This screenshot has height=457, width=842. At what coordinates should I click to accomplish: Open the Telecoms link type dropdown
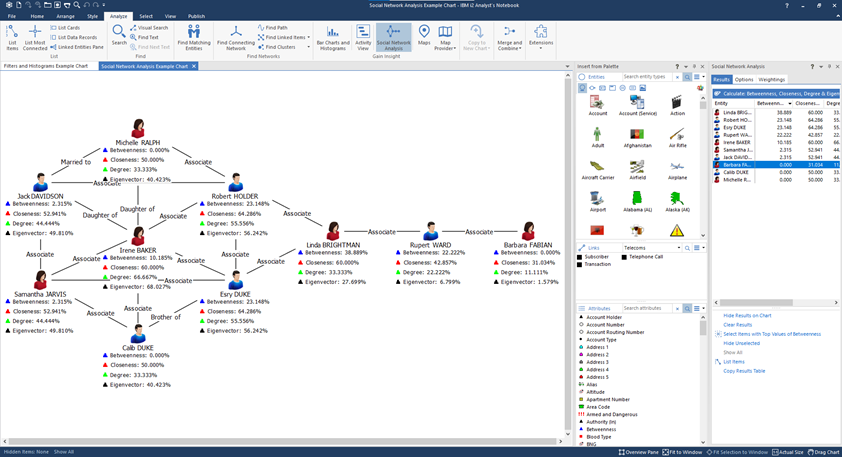coord(679,247)
